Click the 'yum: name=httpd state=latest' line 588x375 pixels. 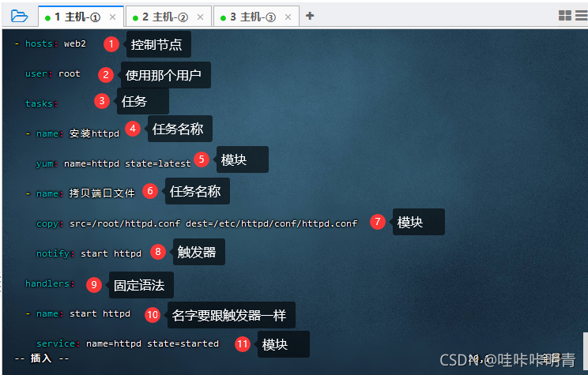(113, 163)
